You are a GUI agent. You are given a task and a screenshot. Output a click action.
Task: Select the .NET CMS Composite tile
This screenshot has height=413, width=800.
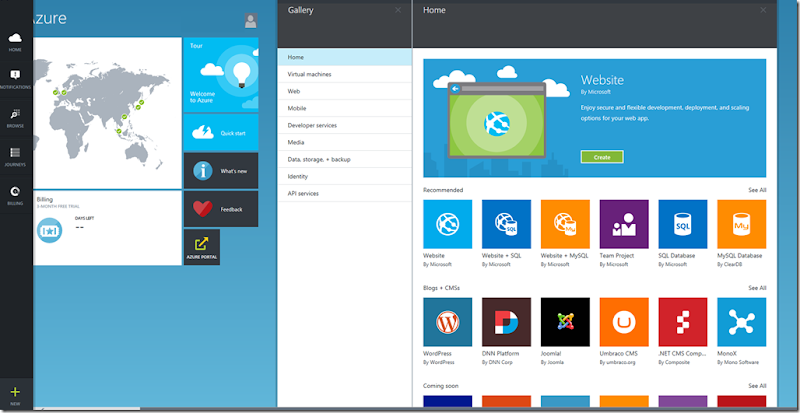[x=683, y=322]
